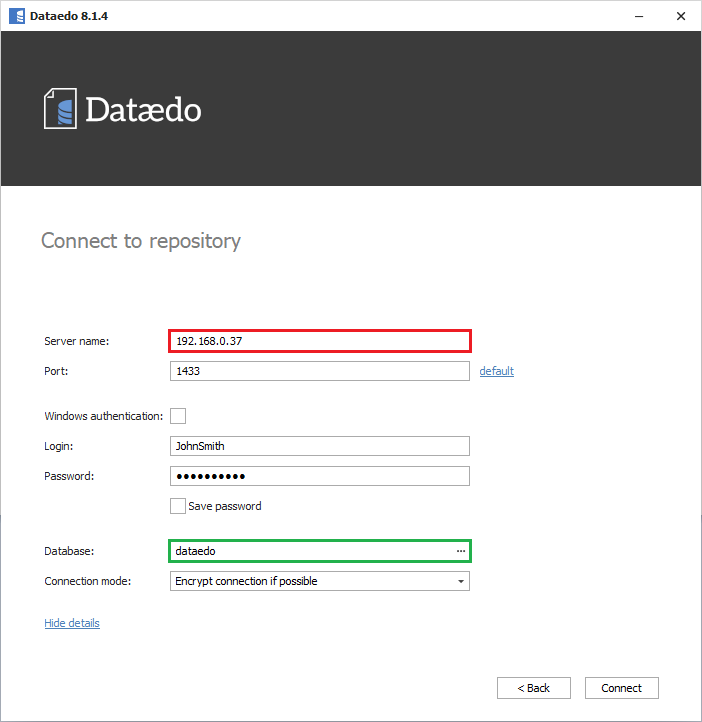Click the masked Password field

pos(320,476)
